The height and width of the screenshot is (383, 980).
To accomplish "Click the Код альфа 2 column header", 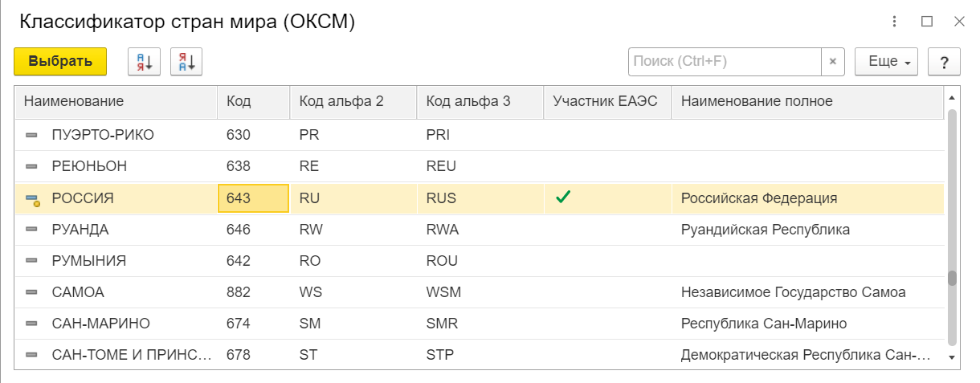I will [341, 101].
